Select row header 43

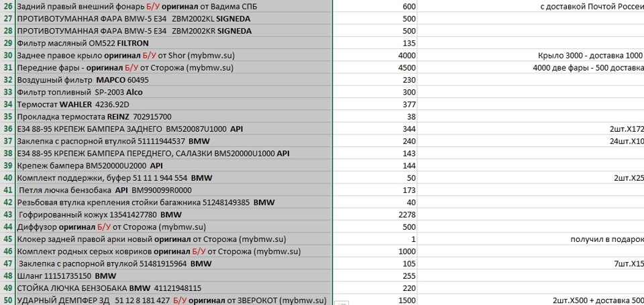pyautogui.click(x=7, y=214)
